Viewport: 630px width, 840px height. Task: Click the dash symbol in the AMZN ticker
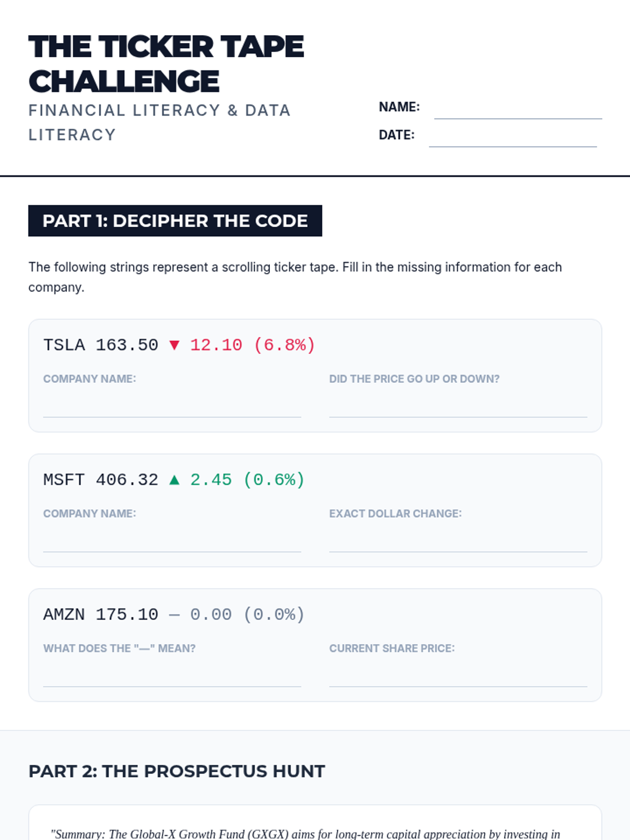[x=174, y=615]
